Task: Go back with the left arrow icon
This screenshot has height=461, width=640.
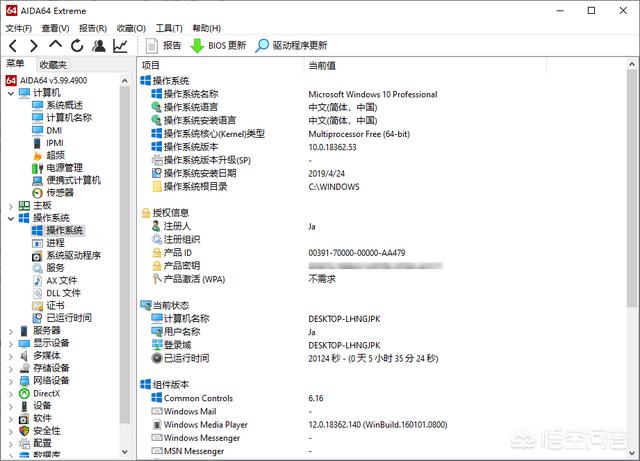Action: pyautogui.click(x=13, y=46)
